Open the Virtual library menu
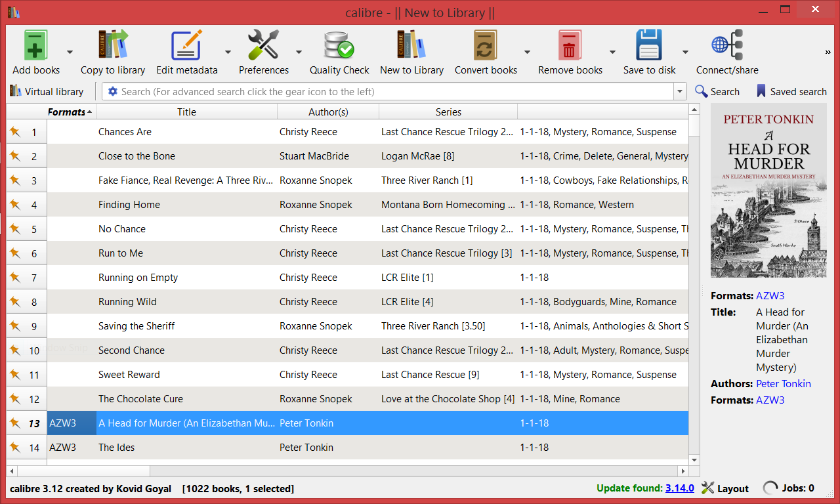Screen dimensions: 840x504 [47, 92]
